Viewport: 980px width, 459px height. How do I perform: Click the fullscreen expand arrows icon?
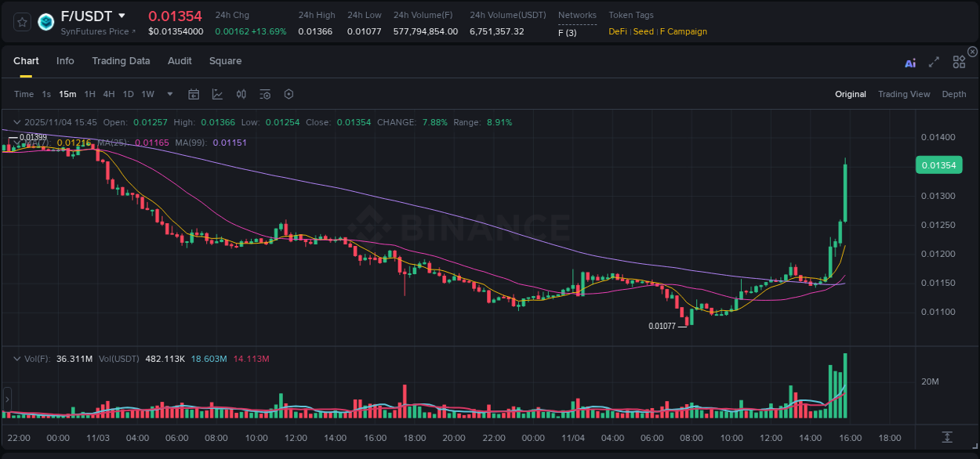click(934, 63)
